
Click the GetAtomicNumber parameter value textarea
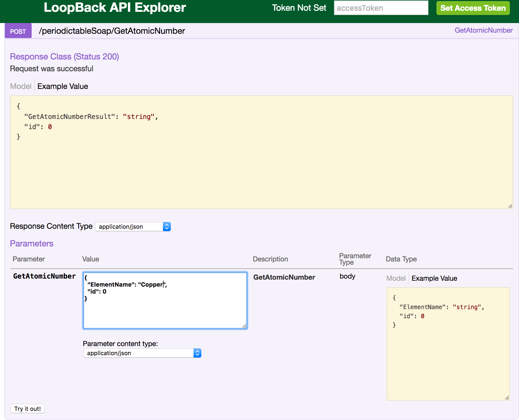pyautogui.click(x=165, y=300)
